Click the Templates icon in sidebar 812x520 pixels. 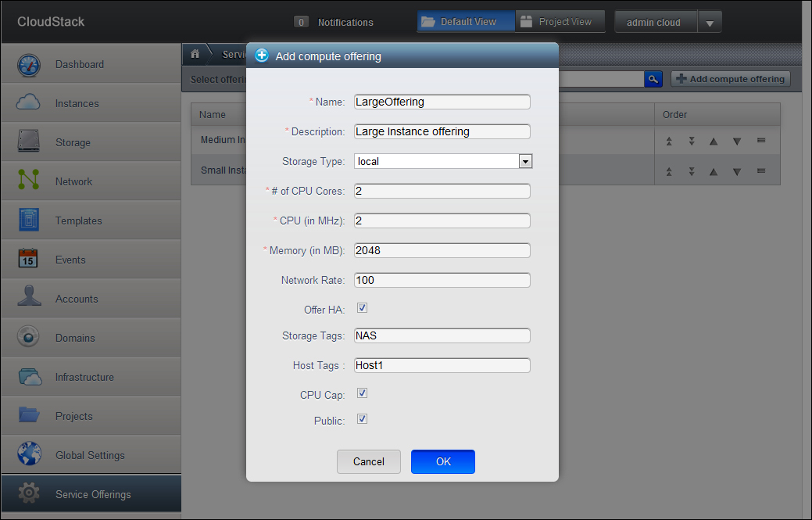tap(28, 221)
